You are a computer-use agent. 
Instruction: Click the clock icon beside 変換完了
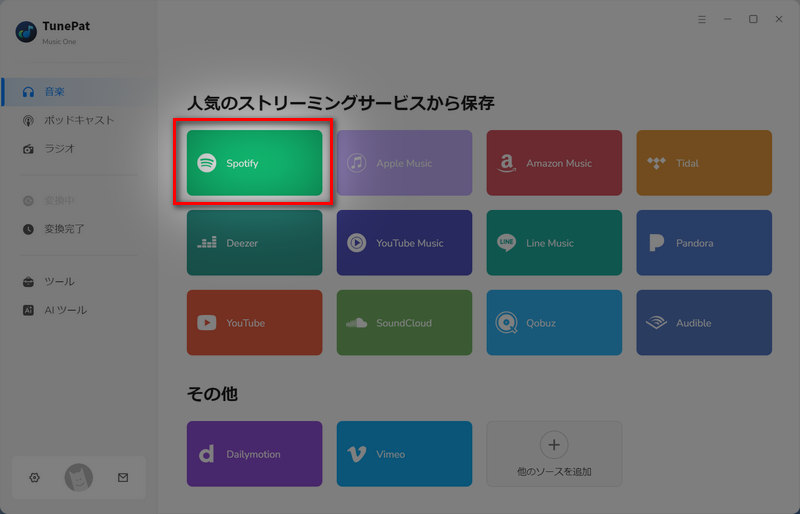click(x=29, y=229)
